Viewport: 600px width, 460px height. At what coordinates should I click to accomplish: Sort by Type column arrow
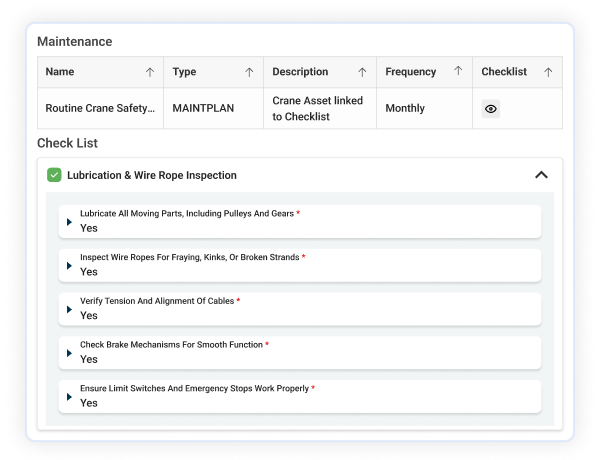[249, 72]
